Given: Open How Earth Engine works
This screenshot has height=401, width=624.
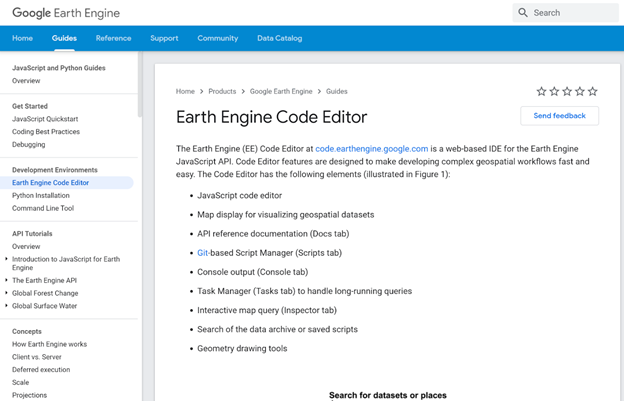Looking at the screenshot, I should click(x=49, y=344).
